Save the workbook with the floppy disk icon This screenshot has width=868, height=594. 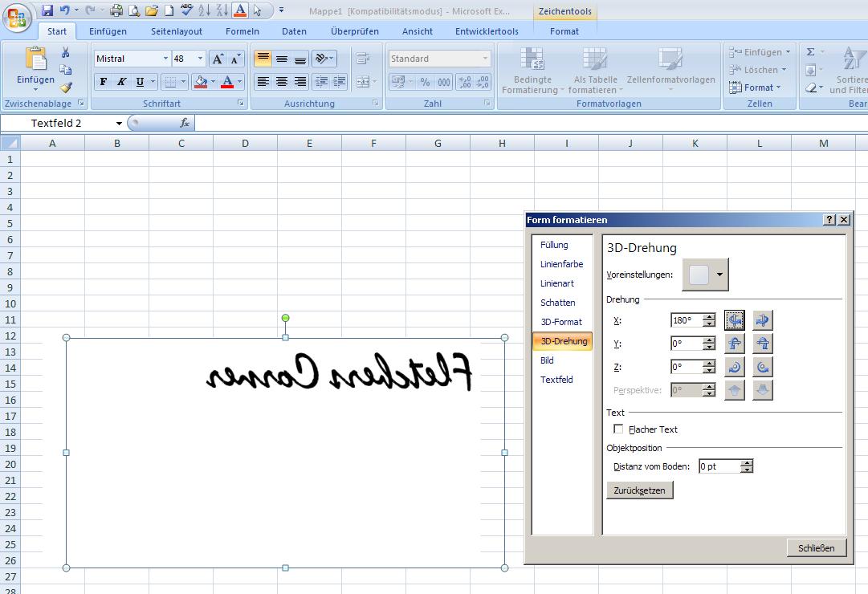47,10
